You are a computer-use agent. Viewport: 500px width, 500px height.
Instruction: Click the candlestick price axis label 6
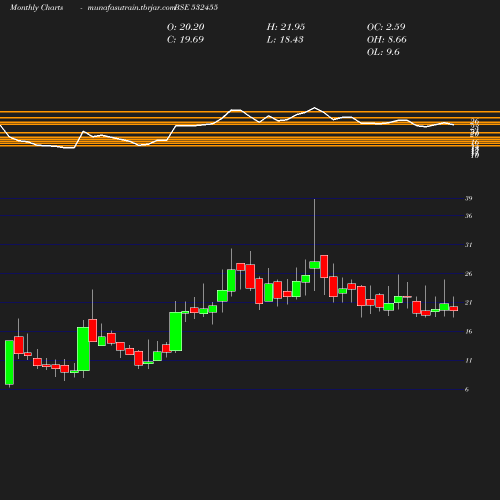pos(467,389)
